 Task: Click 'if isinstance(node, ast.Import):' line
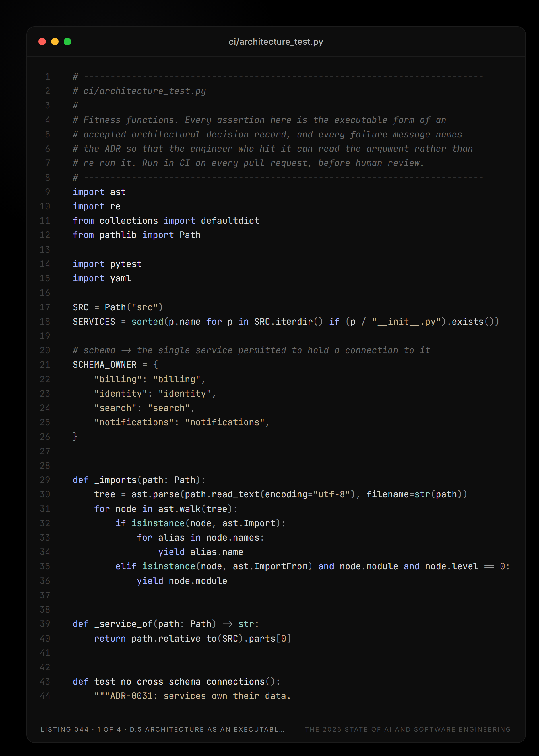pos(200,523)
